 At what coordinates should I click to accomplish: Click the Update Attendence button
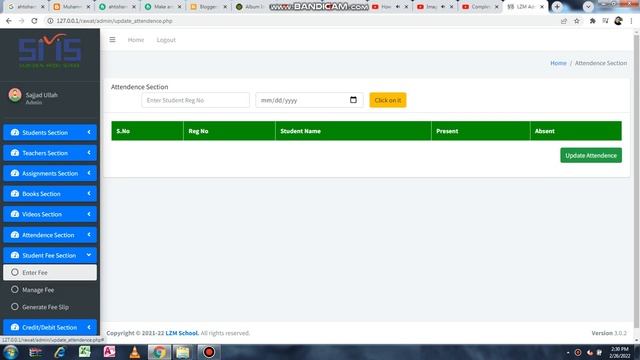pos(591,155)
